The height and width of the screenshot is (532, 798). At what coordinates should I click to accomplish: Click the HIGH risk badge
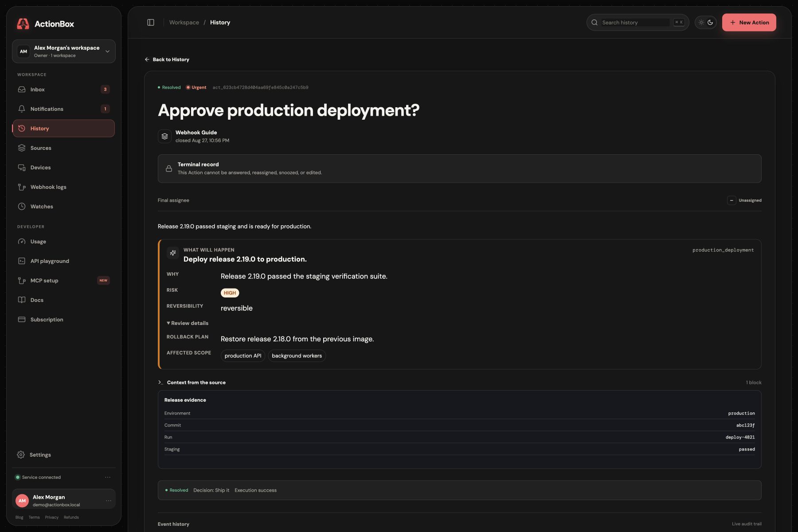[x=230, y=293]
